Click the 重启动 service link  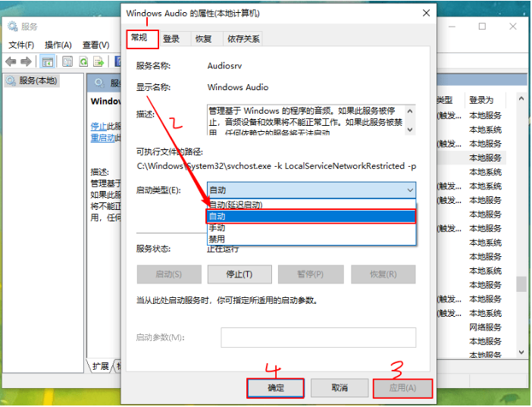click(103, 138)
